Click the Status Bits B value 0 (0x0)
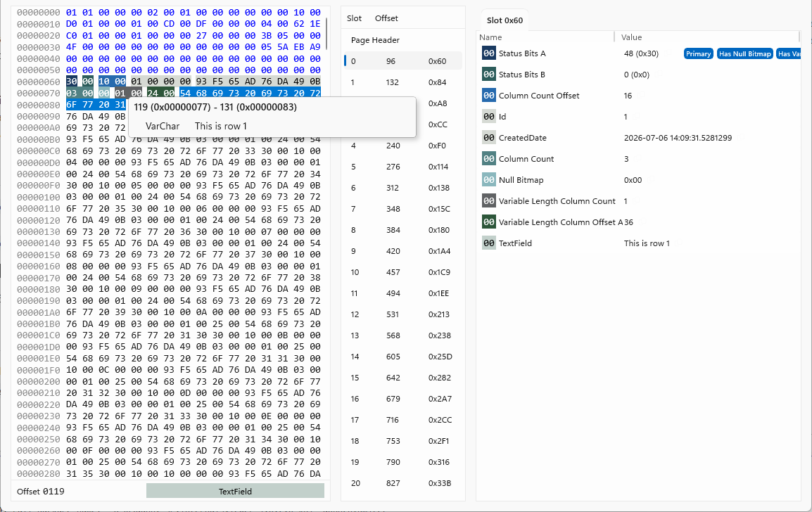The width and height of the screenshot is (812, 512). [637, 75]
